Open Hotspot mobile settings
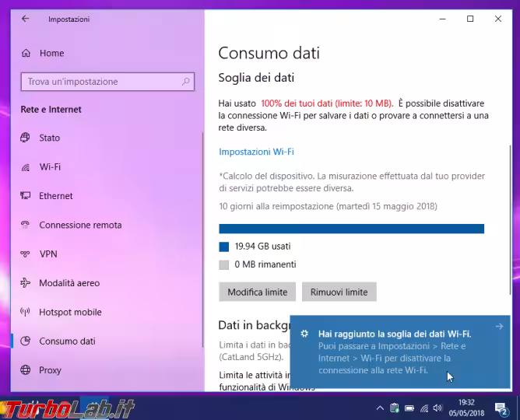The image size is (520, 420). (x=70, y=312)
